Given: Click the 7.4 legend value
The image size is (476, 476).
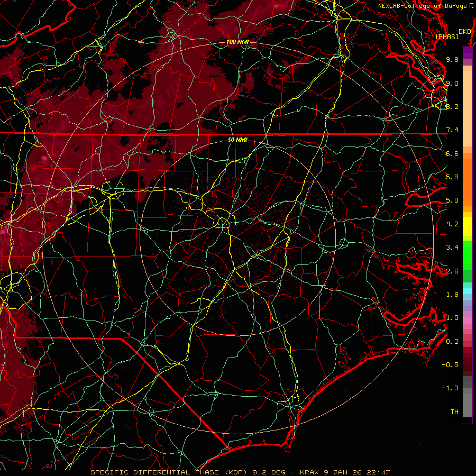Looking at the screenshot, I should [x=452, y=130].
